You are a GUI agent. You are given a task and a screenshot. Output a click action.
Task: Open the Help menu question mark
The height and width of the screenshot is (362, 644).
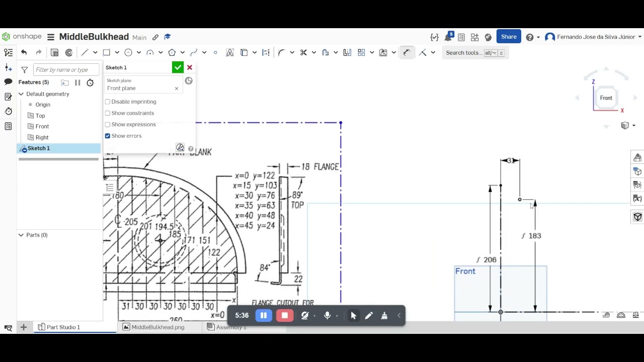coord(530,37)
